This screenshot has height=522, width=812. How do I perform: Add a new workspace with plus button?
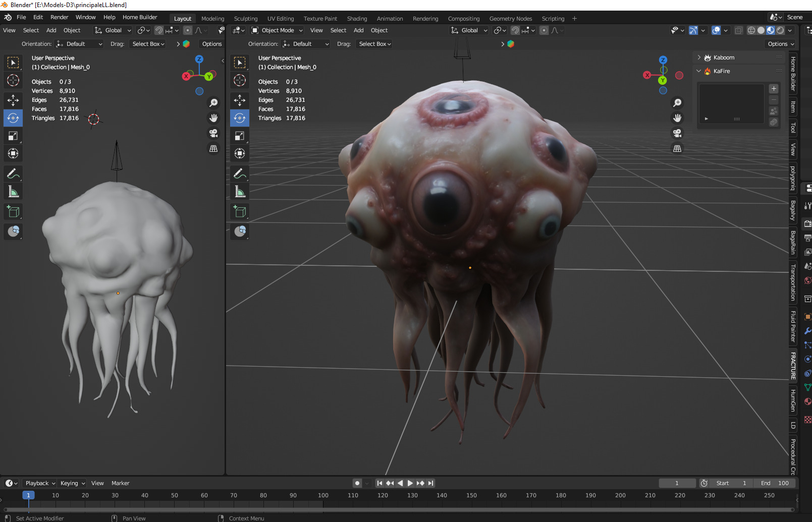tap(574, 19)
